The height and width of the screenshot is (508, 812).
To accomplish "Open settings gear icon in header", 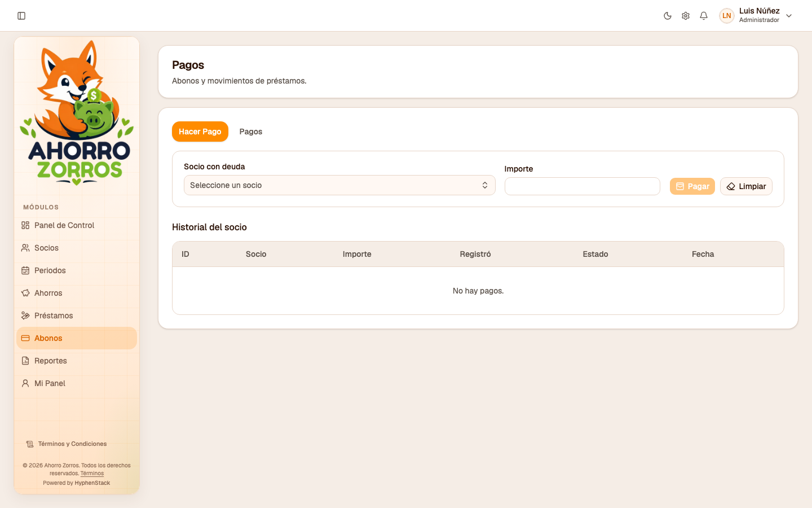I will [686, 16].
